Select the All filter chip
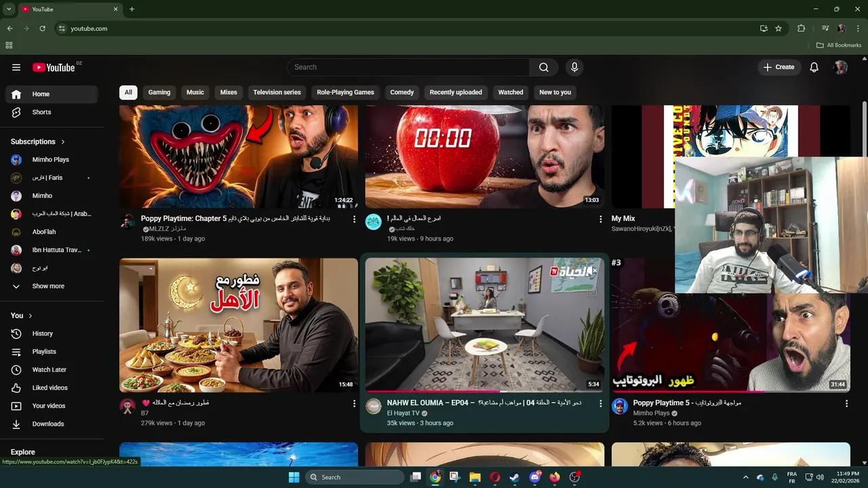Viewport: 868px width, 488px height. point(128,92)
